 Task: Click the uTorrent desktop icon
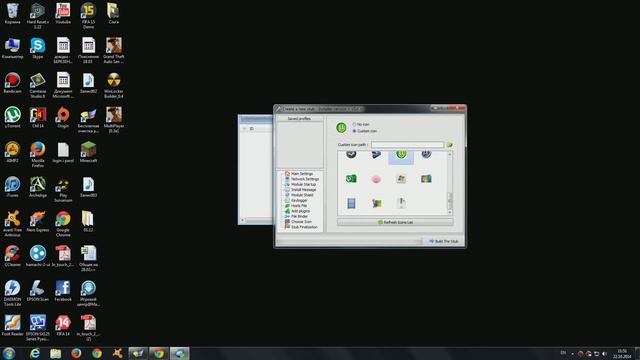[12, 118]
